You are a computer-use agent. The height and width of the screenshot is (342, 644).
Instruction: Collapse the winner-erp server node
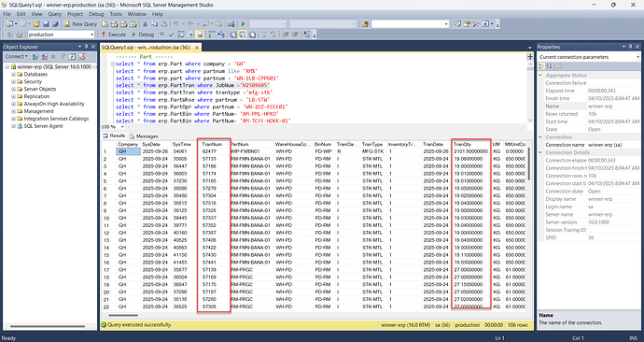(7, 66)
